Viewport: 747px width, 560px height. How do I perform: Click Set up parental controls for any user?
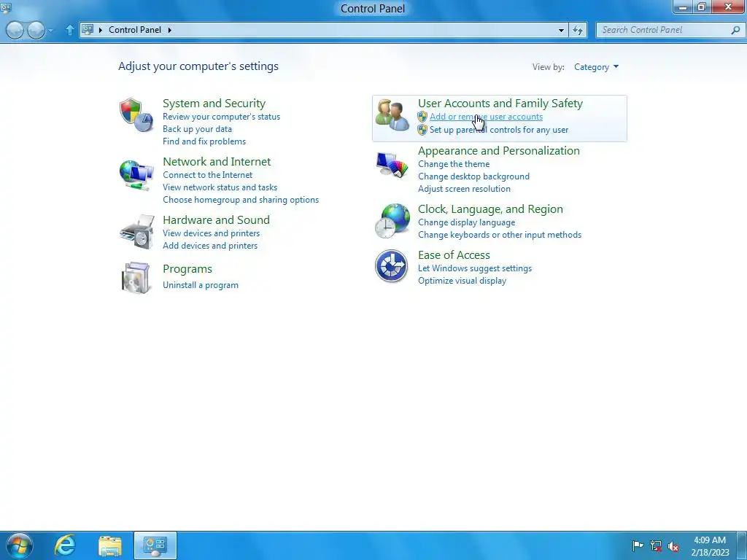499,130
